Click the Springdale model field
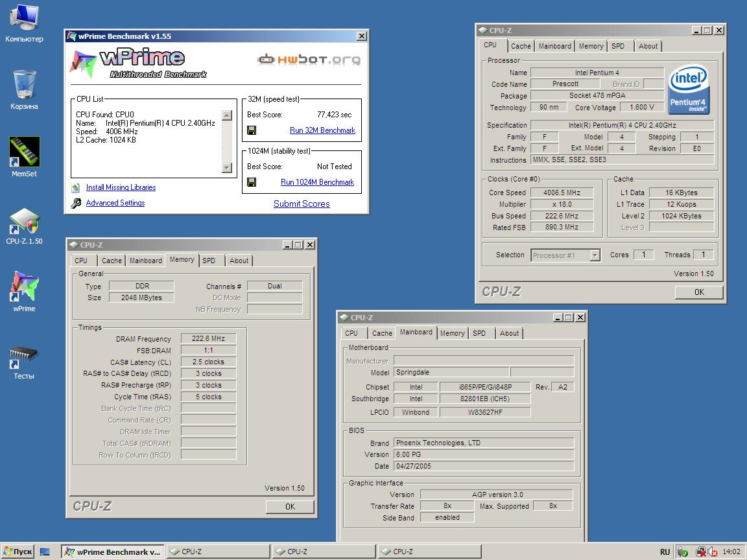 pos(451,373)
